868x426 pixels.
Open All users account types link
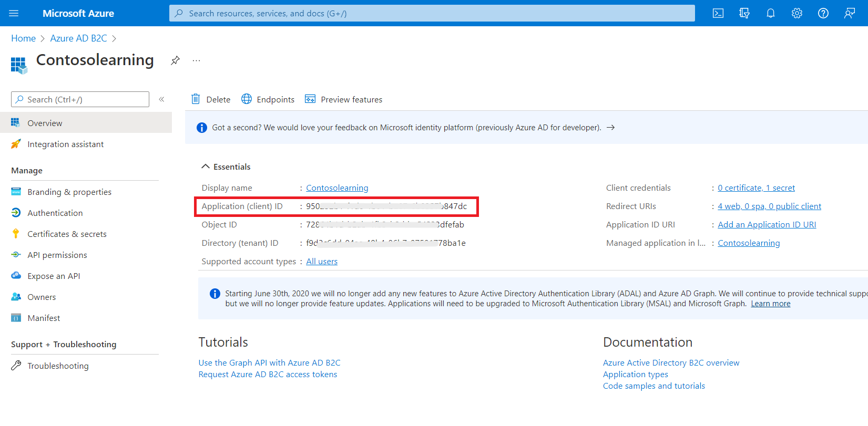coord(322,262)
